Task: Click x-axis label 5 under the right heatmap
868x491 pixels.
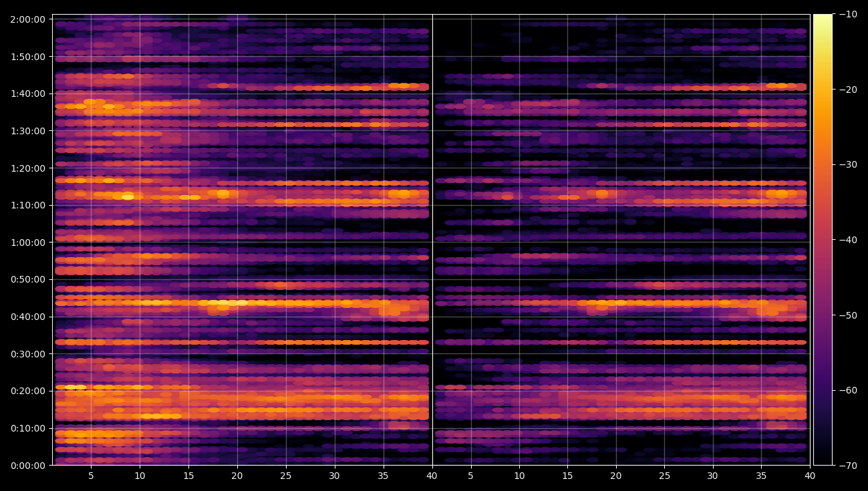Action: pyautogui.click(x=470, y=476)
